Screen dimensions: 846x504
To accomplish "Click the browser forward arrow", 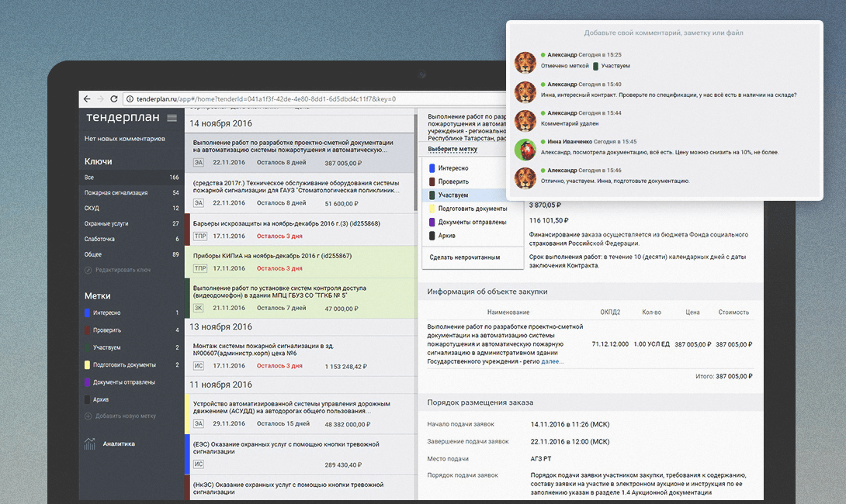I will tap(100, 99).
